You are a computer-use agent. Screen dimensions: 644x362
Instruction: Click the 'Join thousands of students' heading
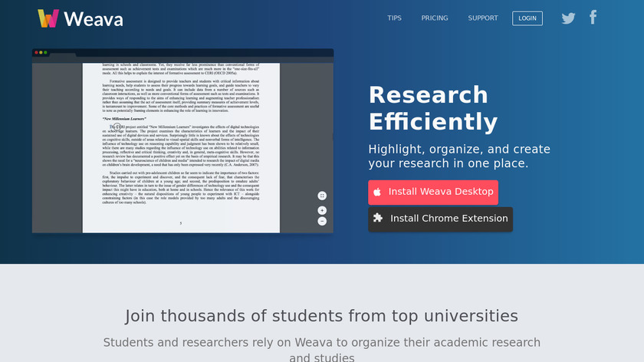click(x=321, y=316)
